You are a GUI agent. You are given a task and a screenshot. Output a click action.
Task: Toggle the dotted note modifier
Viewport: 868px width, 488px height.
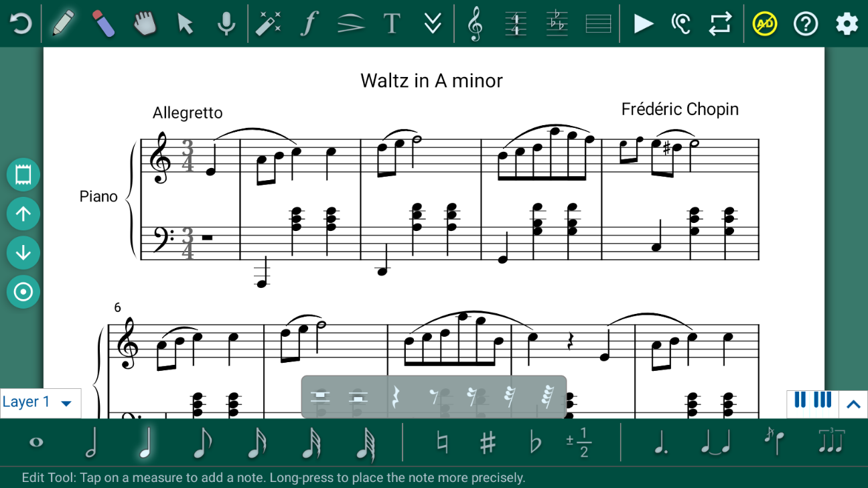pos(660,442)
